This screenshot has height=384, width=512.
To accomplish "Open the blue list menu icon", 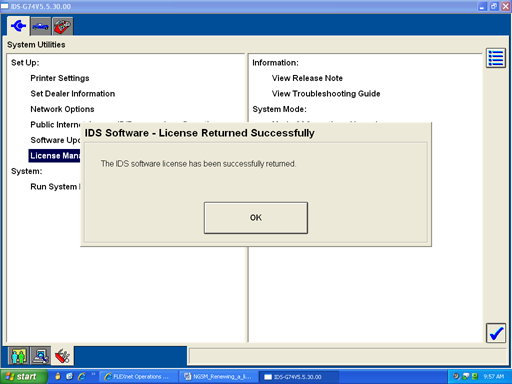I will [496, 58].
